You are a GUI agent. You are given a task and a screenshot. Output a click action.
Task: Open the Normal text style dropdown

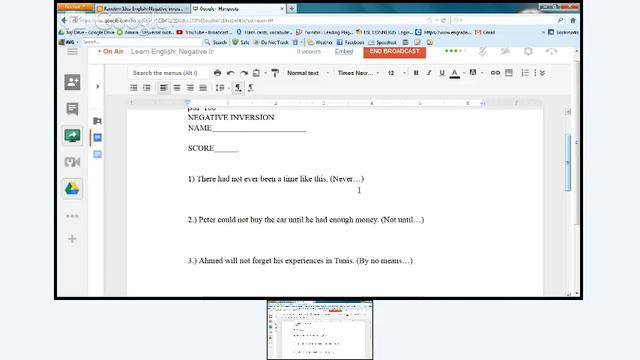[x=308, y=73]
